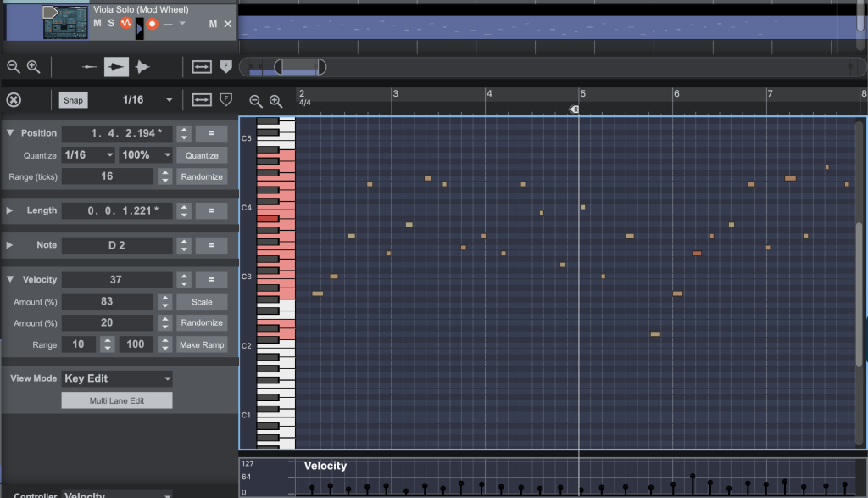Expand the Length section triangle
Viewport: 868px width, 498px height.
tap(9, 210)
